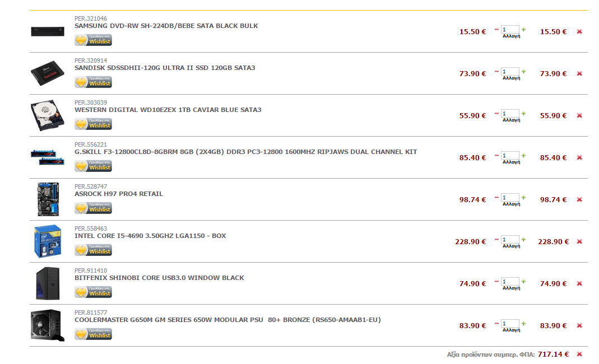Open the Western Digital WD10EZEX product link
The height and width of the screenshot is (364, 599).
[x=168, y=110]
